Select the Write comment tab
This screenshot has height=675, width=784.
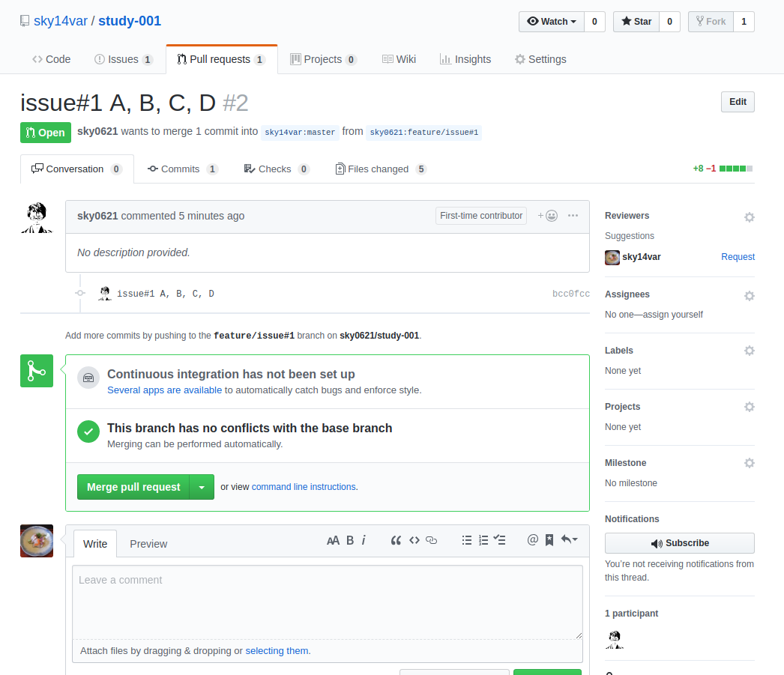click(95, 544)
